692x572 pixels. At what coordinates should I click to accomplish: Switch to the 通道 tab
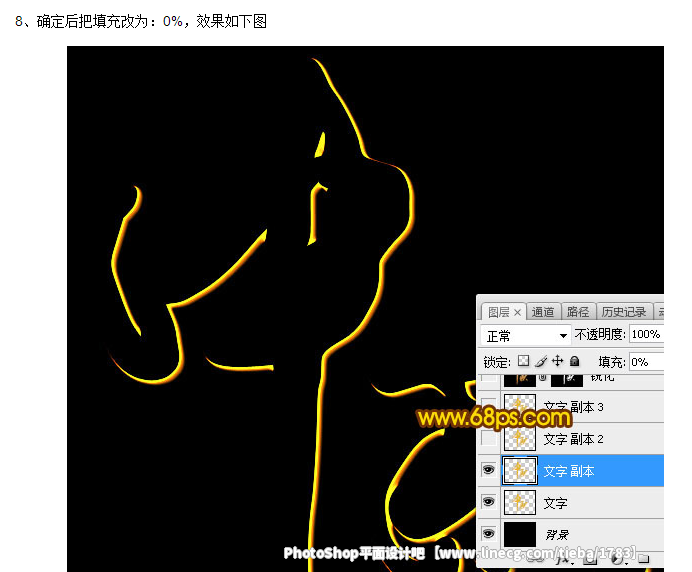point(543,312)
